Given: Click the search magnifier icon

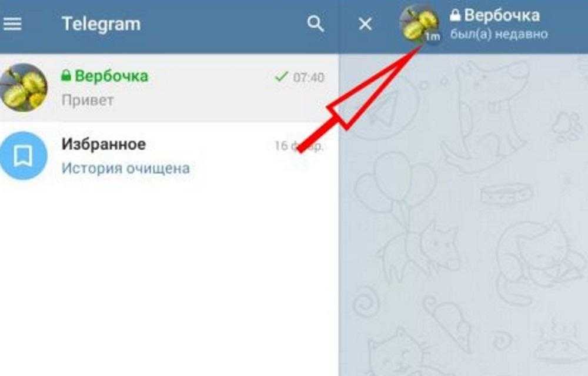Looking at the screenshot, I should [315, 24].
